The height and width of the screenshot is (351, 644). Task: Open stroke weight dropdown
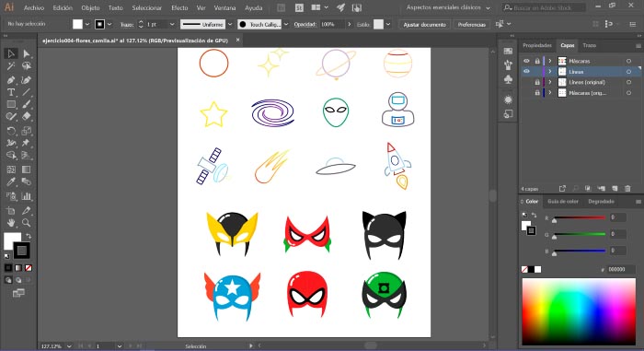tap(172, 24)
